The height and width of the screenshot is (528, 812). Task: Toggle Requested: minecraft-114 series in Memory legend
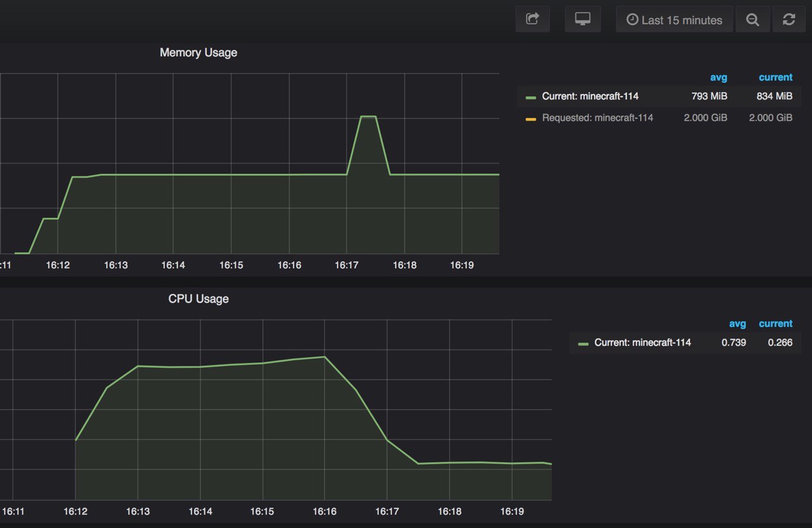coord(598,118)
